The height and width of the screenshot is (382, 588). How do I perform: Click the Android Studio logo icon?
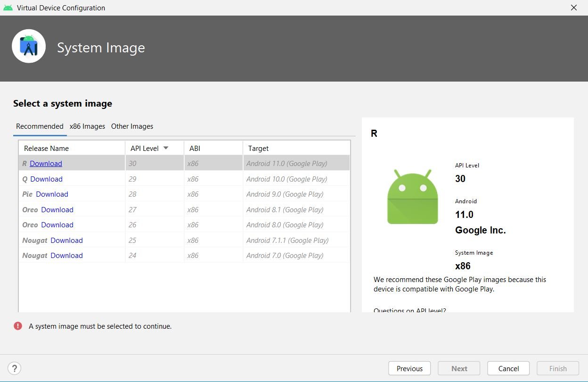tap(29, 46)
